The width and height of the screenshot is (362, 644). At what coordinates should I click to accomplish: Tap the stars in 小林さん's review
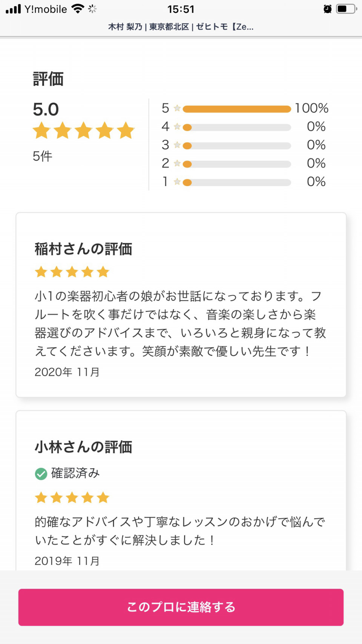72,498
